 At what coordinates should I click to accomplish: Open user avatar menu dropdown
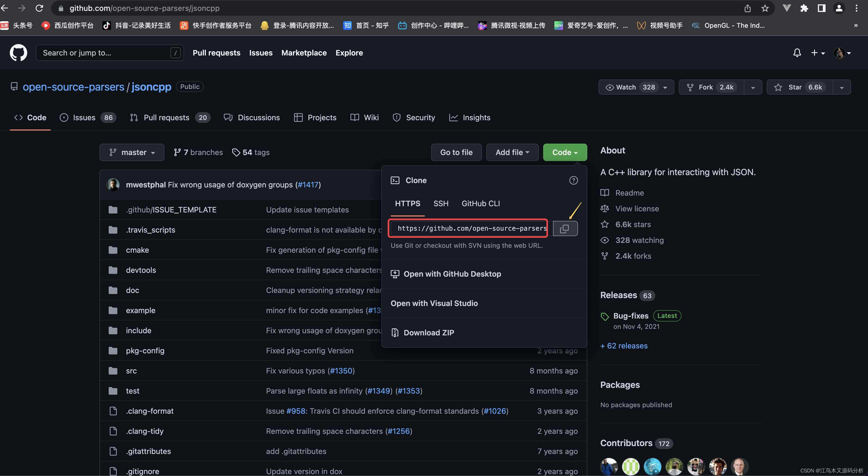pyautogui.click(x=842, y=53)
